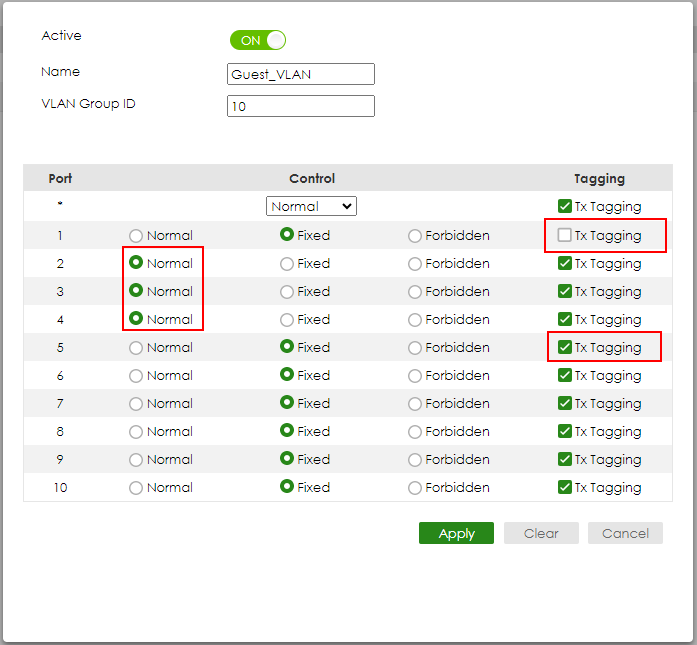Viewport: 697px width, 645px height.
Task: Choose Normal for port 8
Action: click(x=137, y=432)
